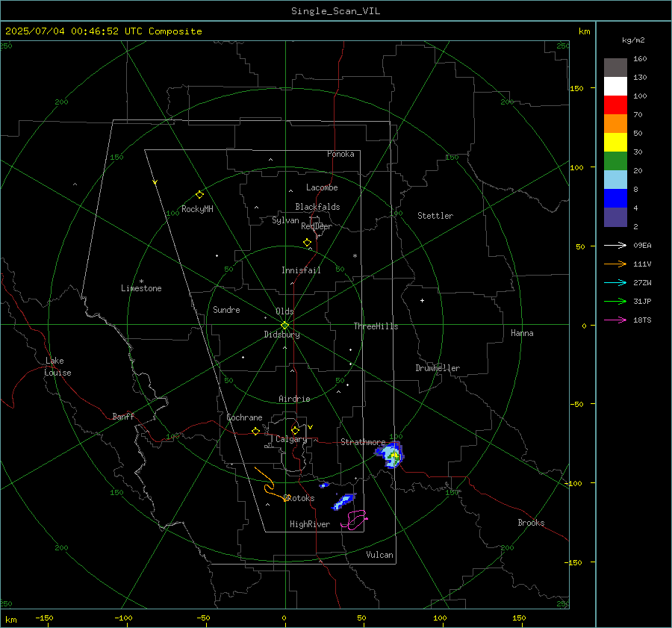Click the RockyMH location label
The width and height of the screenshot is (672, 628).
click(197, 209)
